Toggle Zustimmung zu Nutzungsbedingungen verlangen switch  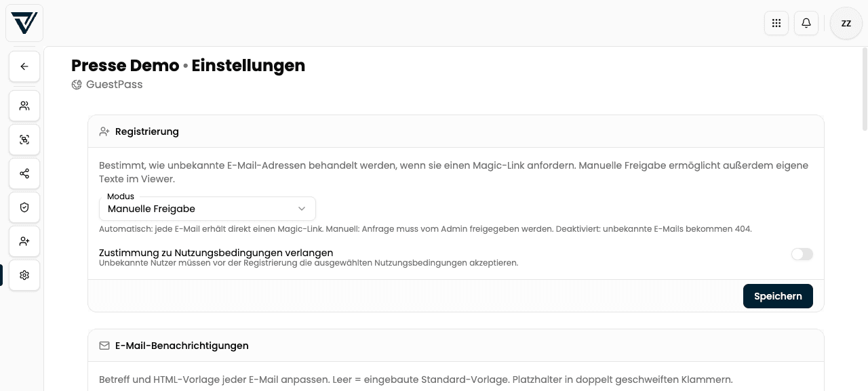(x=802, y=254)
